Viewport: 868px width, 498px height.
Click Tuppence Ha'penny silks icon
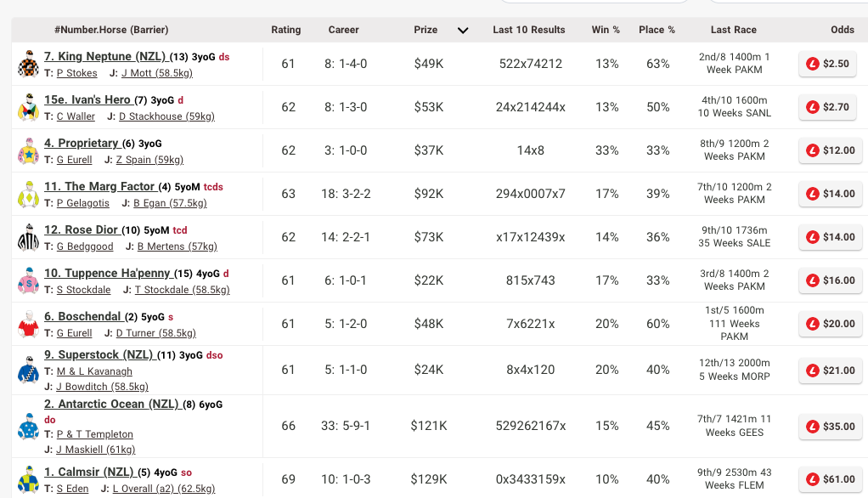(28, 281)
